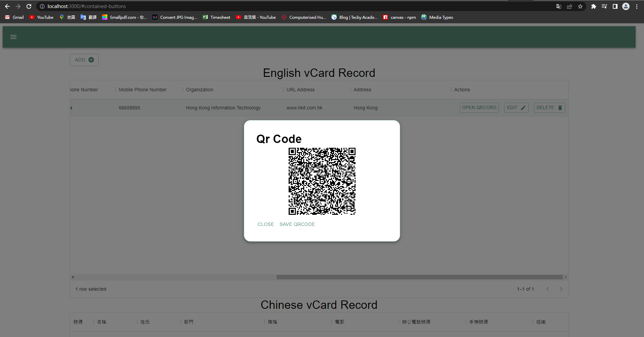Open the Chrome profile avatar
The image size is (644, 337).
click(626, 6)
